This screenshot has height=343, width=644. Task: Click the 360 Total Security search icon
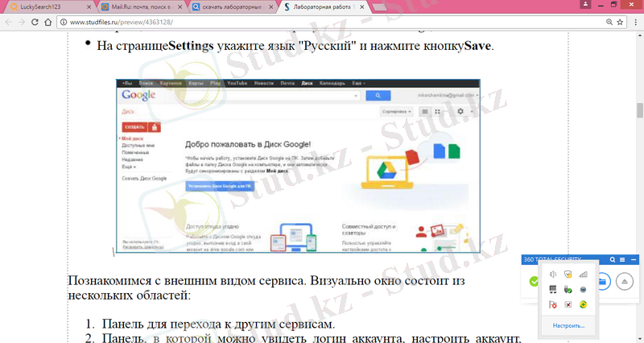pos(613,259)
